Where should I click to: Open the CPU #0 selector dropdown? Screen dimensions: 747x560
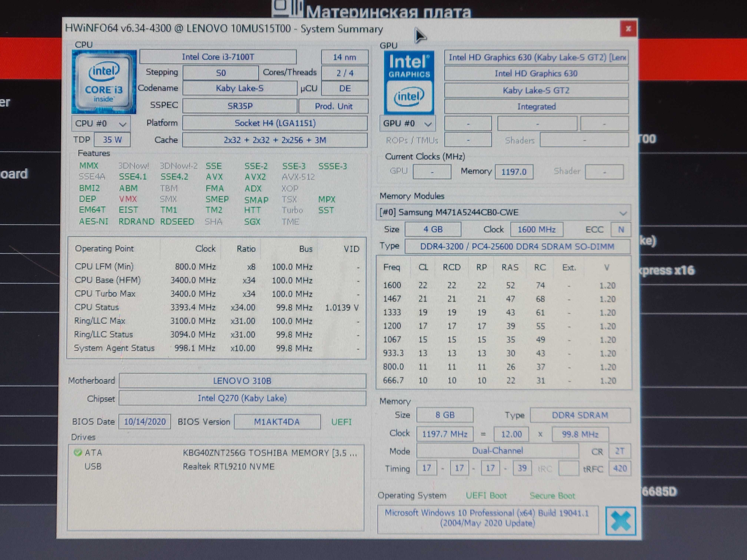(x=101, y=124)
